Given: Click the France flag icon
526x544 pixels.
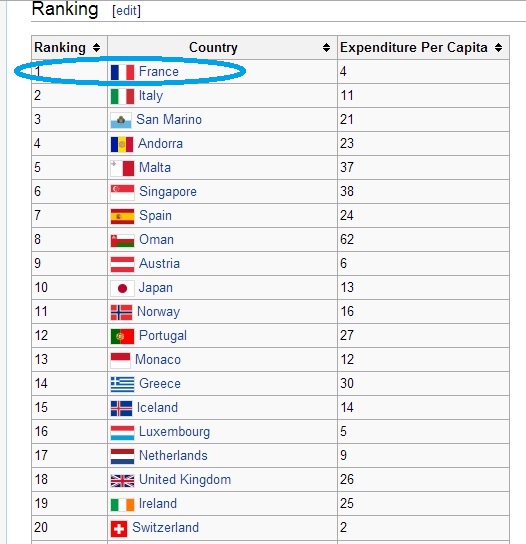Looking at the screenshot, I should tap(122, 72).
